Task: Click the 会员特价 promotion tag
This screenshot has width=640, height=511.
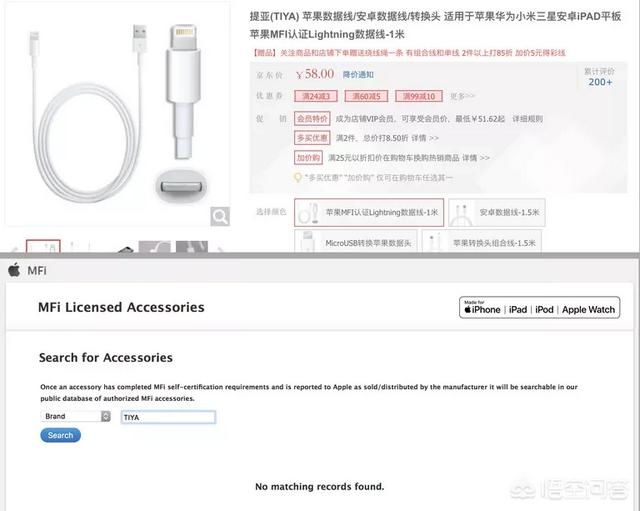Action: click(x=312, y=119)
